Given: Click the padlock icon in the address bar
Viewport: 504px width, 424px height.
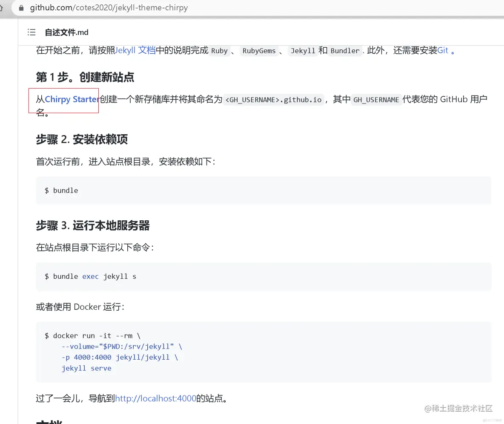Looking at the screenshot, I should (x=21, y=7).
